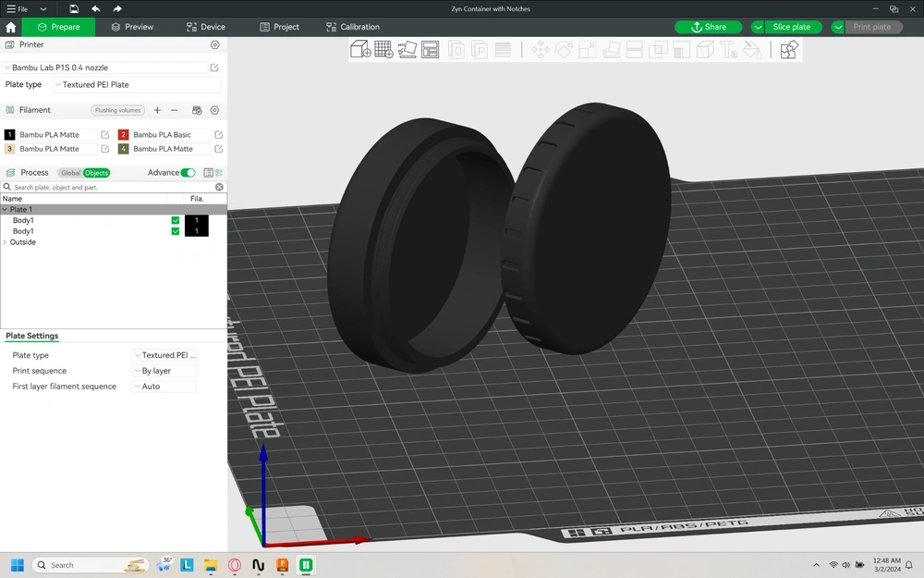Click the Slice plate button

pyautogui.click(x=794, y=27)
